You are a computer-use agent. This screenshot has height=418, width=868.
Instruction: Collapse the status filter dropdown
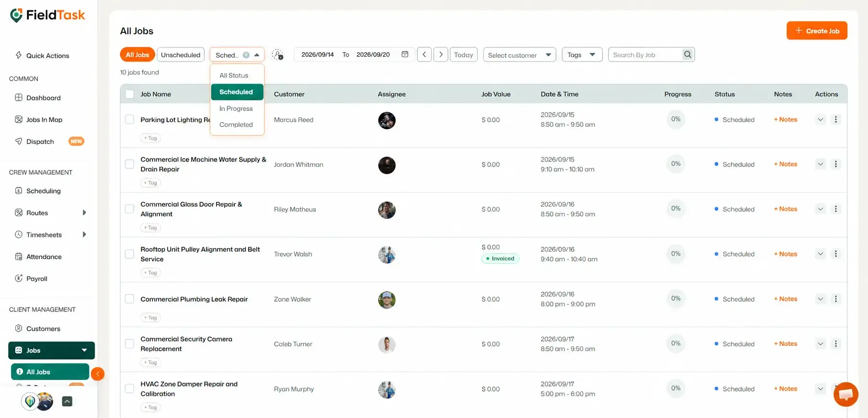[257, 55]
